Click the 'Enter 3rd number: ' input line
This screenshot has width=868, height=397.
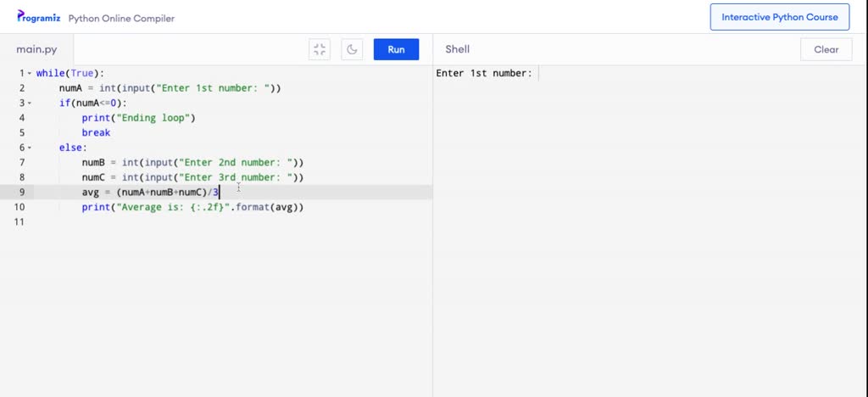coord(192,177)
